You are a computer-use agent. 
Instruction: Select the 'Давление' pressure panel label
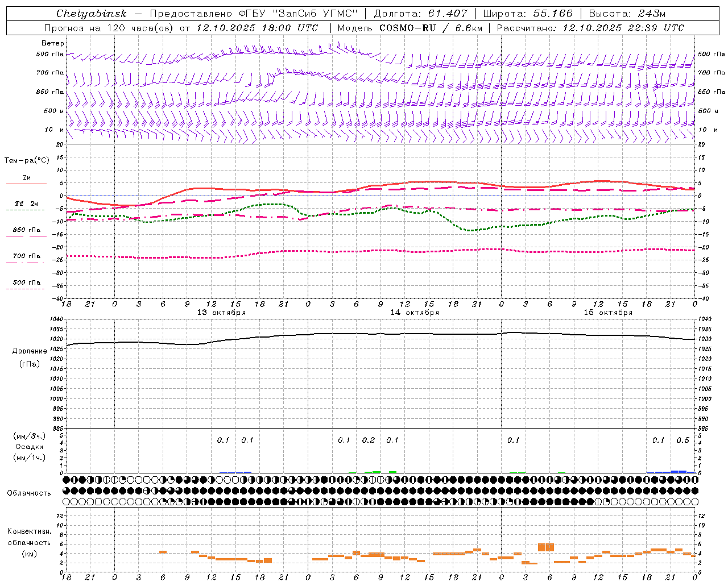tap(30, 351)
